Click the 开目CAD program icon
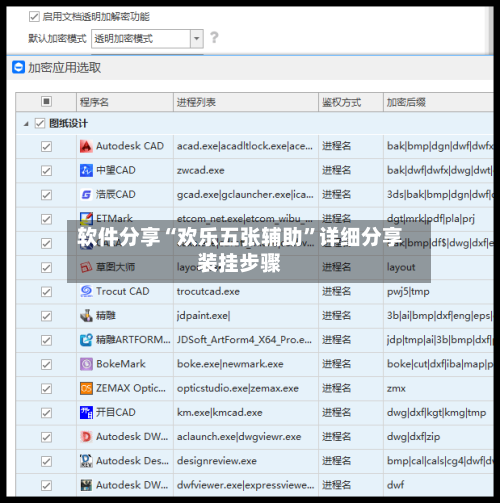Screen dimensions: 500x503 coord(86,413)
